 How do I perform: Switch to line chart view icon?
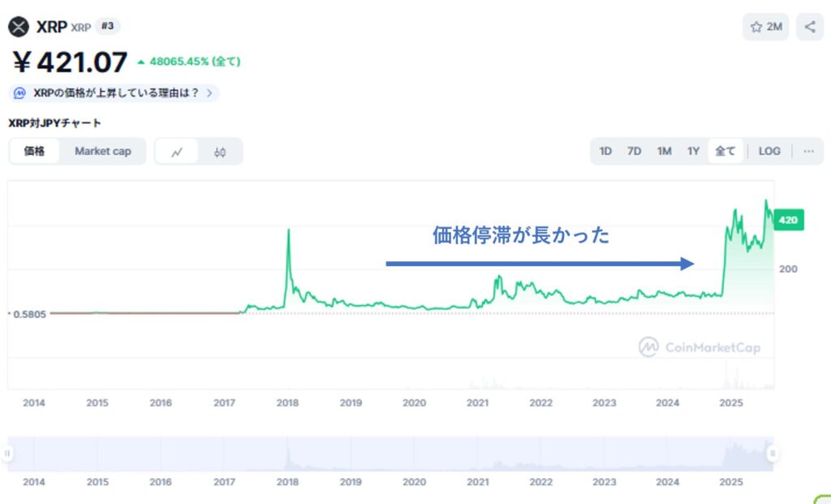tap(177, 152)
